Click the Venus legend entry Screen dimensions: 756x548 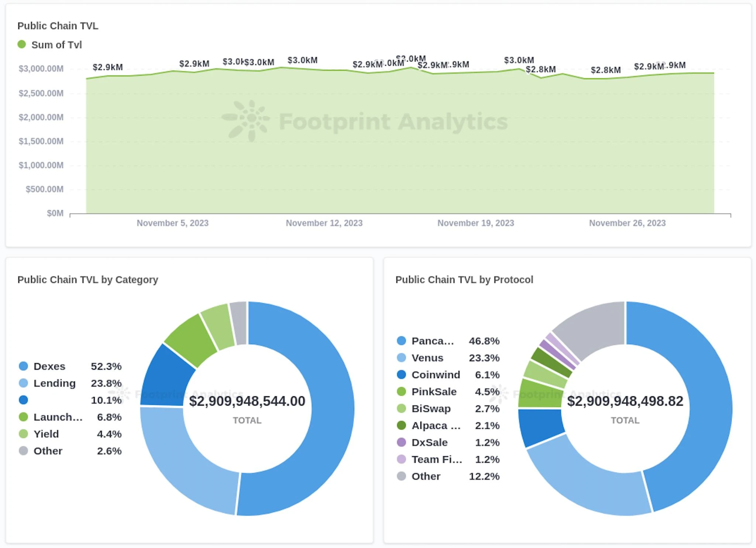(427, 358)
